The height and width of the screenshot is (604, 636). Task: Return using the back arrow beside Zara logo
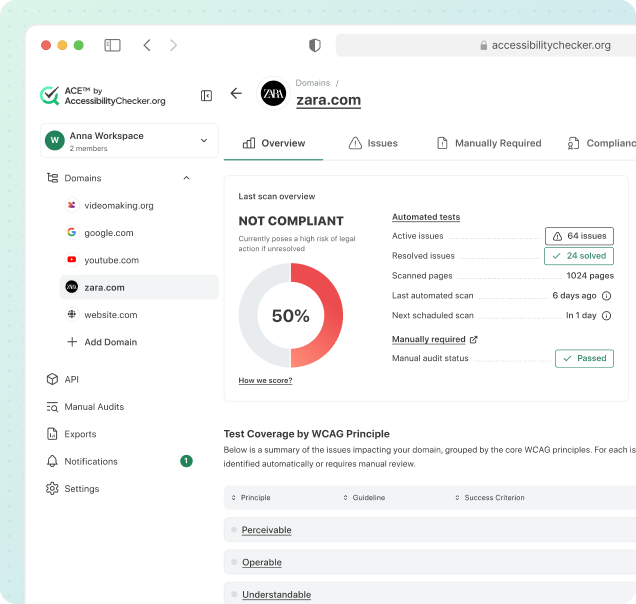236,93
